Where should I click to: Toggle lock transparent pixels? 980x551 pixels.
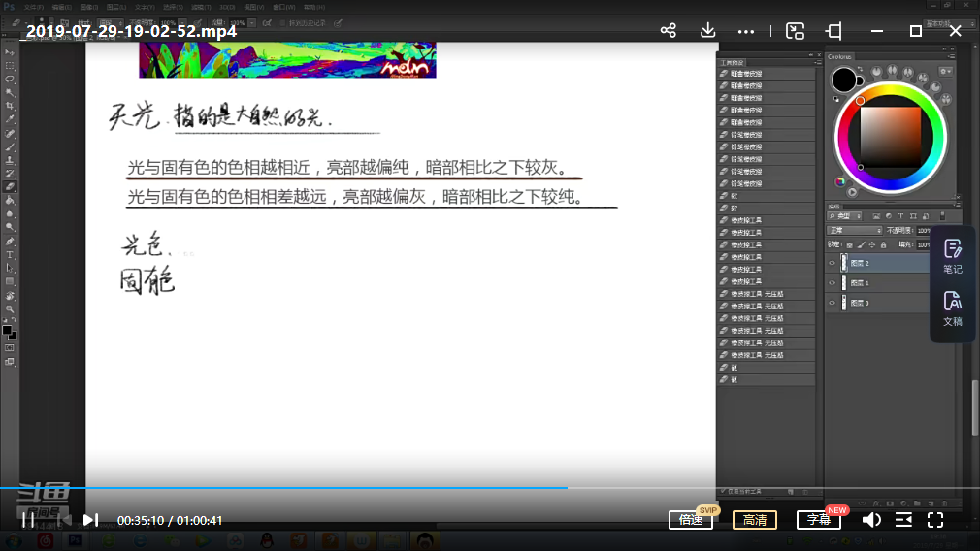[849, 244]
